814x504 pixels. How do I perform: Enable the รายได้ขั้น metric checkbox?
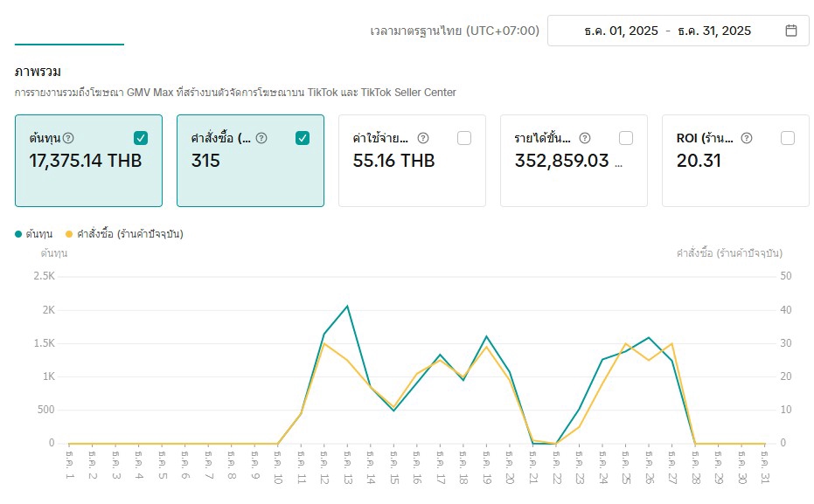[x=626, y=138]
